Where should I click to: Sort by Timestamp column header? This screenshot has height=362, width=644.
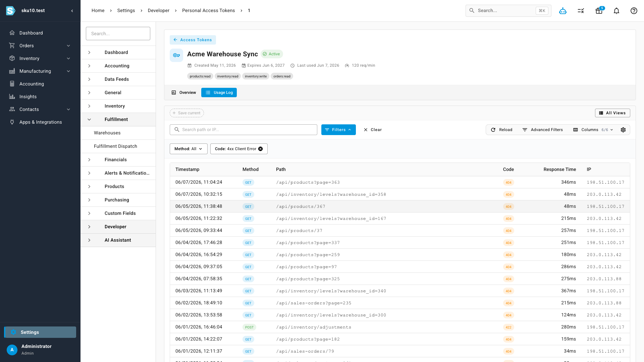[x=187, y=170]
